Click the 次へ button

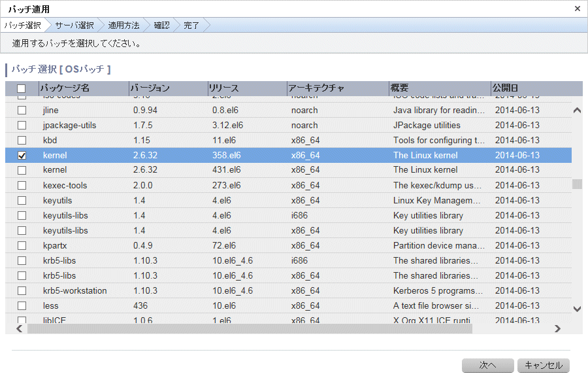tap(487, 366)
